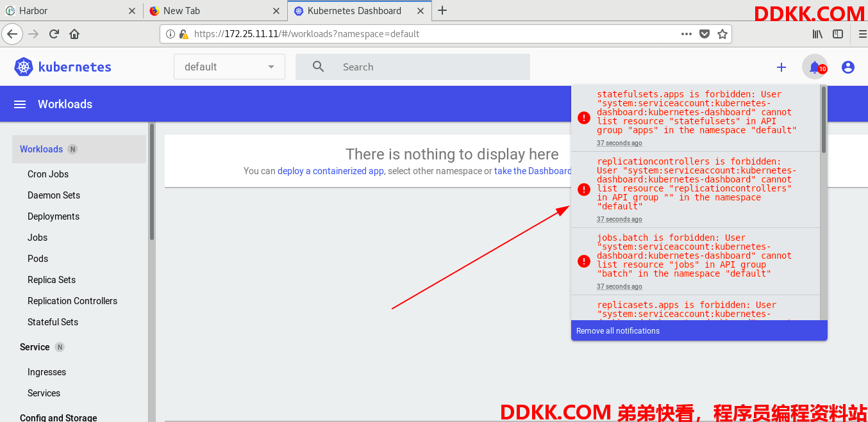The height and width of the screenshot is (422, 868).
Task: Bookmark this page with the star
Action: click(722, 34)
